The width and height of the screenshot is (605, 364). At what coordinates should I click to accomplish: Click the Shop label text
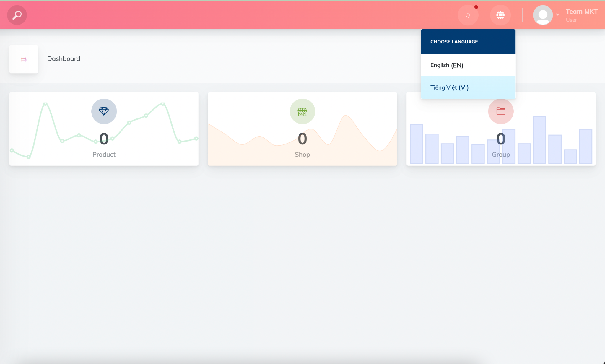click(x=302, y=155)
